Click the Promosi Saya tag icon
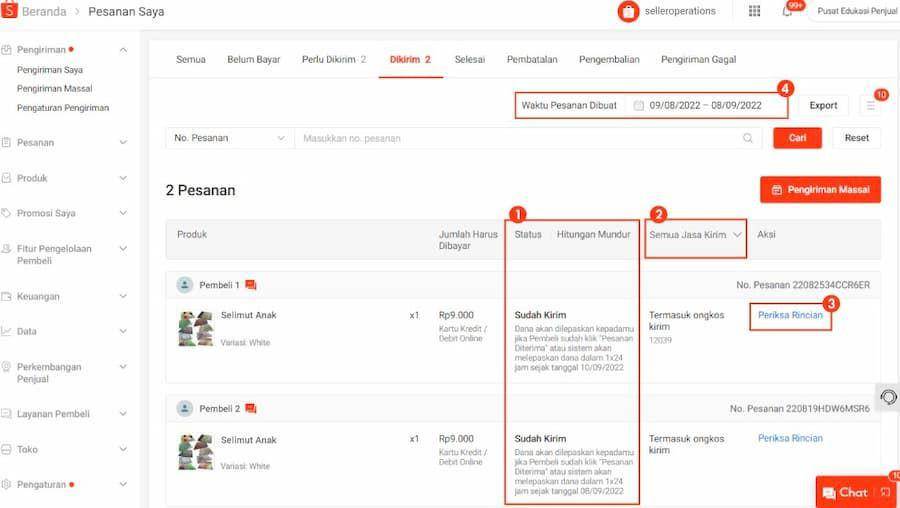900x508 pixels. coord(6,213)
